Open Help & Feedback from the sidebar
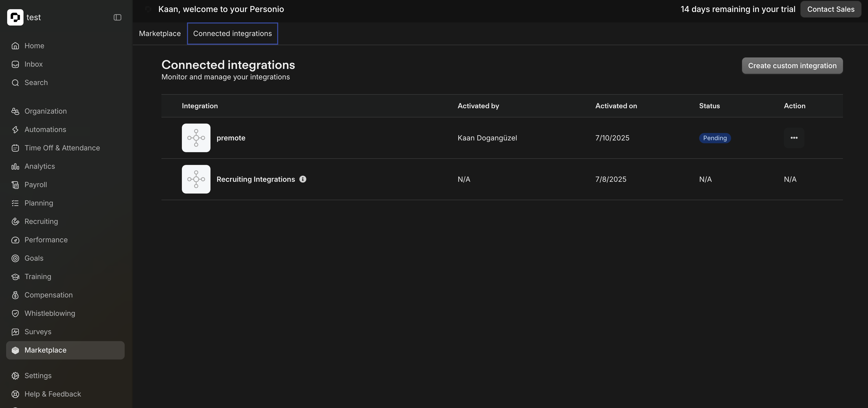Viewport: 868px width, 408px height. [x=53, y=394]
